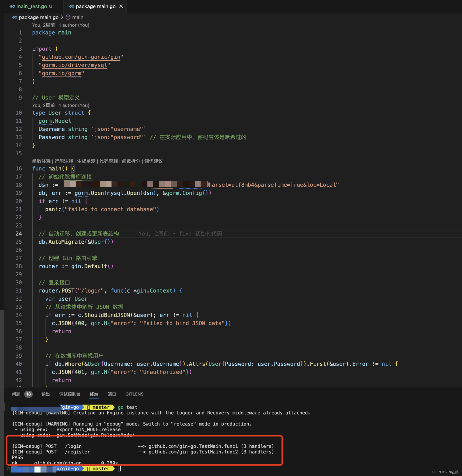Open the 问题 problems panel tab

16,394
